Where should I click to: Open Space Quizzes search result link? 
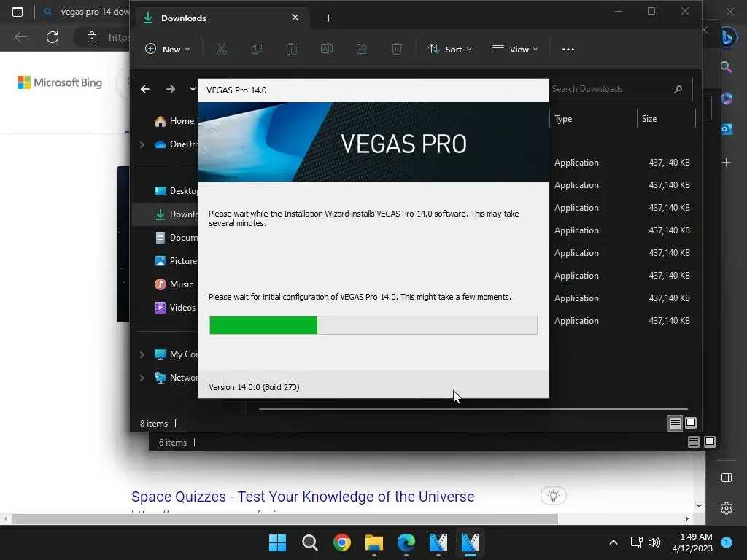coord(303,497)
